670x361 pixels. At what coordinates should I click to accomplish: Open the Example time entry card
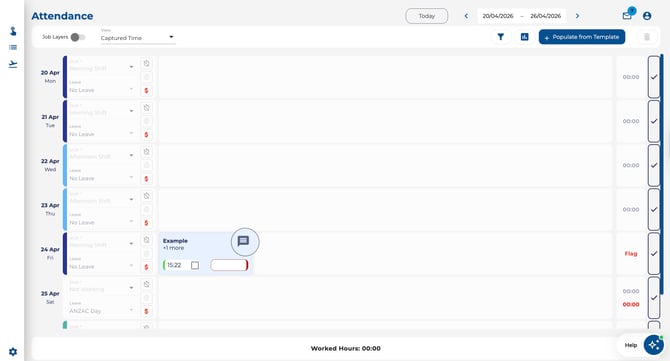point(206,253)
